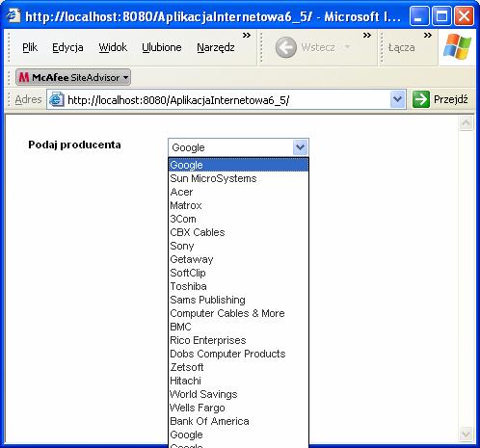
Task: Pick Getaway from the dropdown list
Action: click(x=238, y=259)
